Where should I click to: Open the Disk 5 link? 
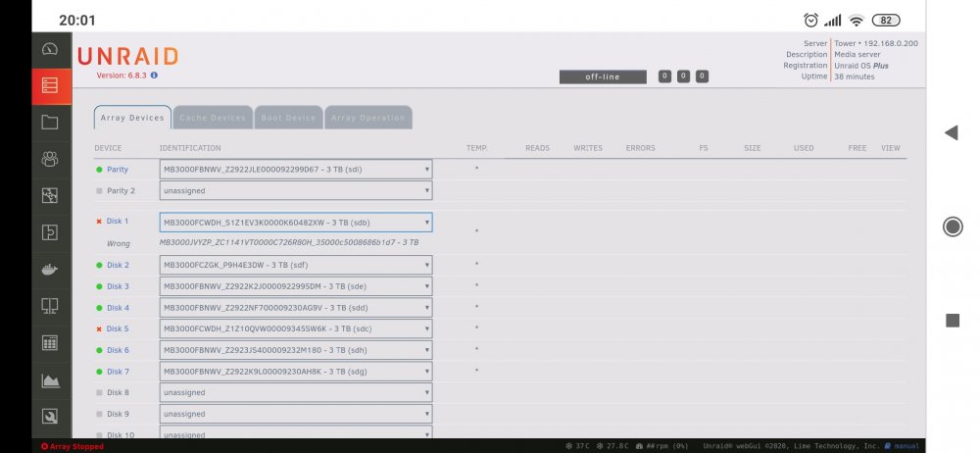pos(118,329)
